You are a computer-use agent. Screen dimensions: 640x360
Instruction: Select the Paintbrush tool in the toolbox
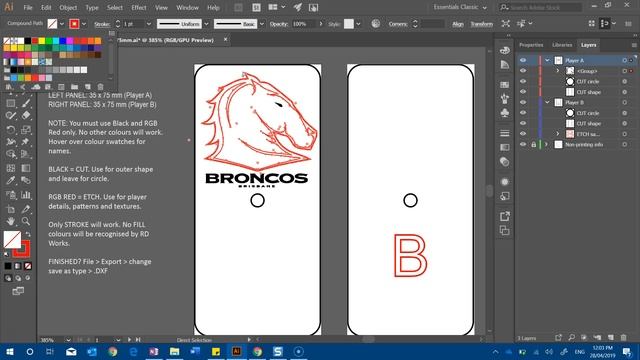click(x=26, y=103)
